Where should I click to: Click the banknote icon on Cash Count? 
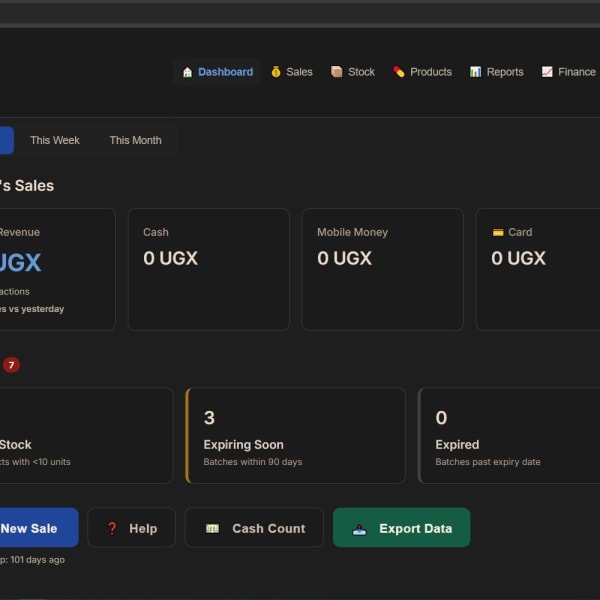click(212, 528)
